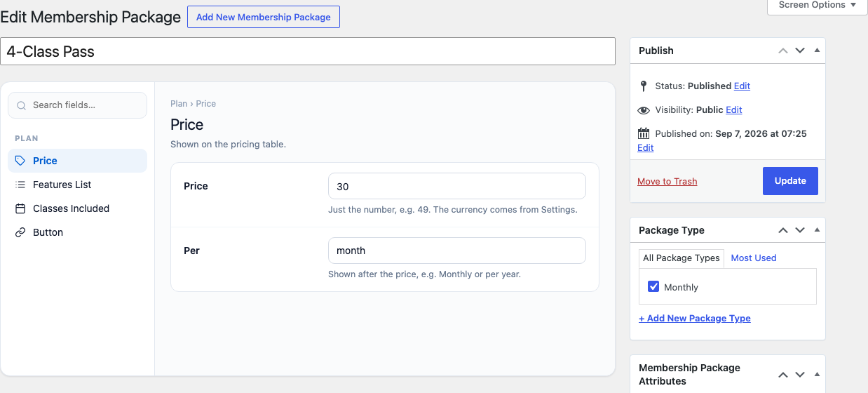
Task: Edit the Visibility setting link
Action: (x=734, y=110)
